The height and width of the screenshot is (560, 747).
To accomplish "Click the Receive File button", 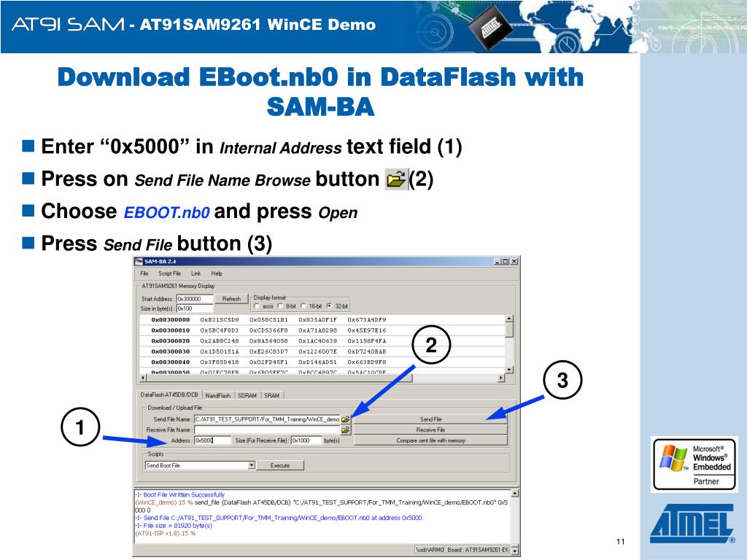I will point(430,430).
